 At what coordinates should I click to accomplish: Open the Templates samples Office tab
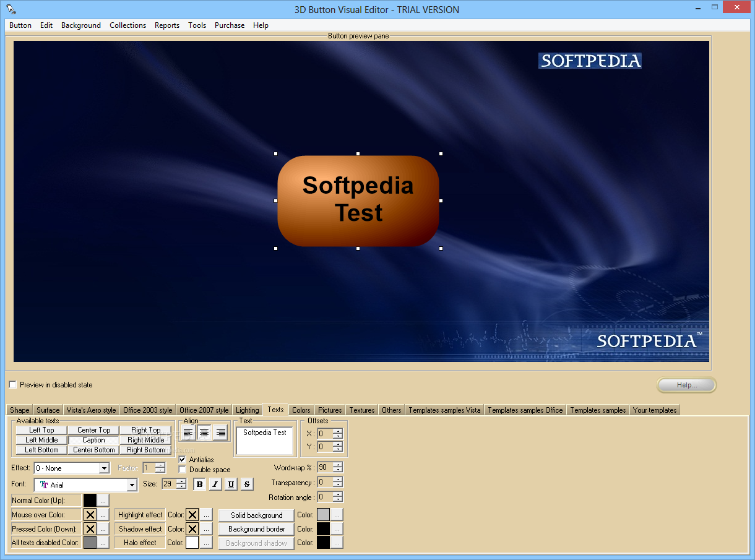525,410
